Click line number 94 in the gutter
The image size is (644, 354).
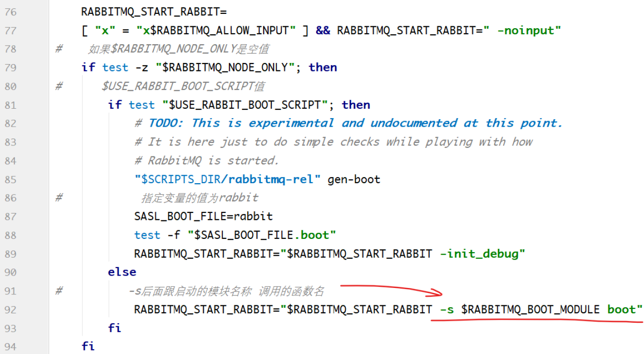(10, 347)
